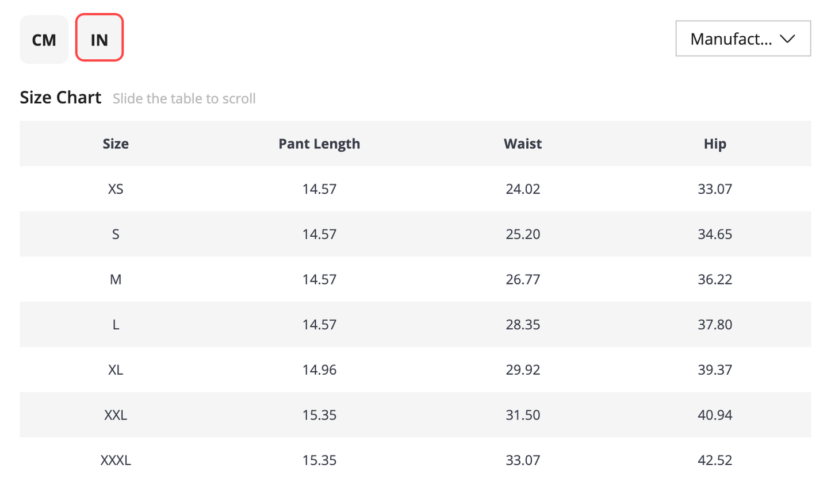Select the M size row label

point(116,279)
